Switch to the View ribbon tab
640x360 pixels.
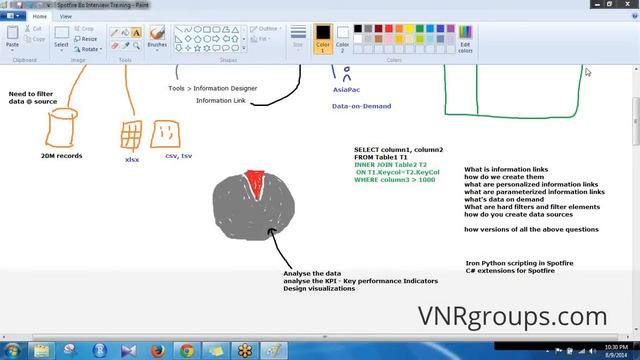coord(65,16)
